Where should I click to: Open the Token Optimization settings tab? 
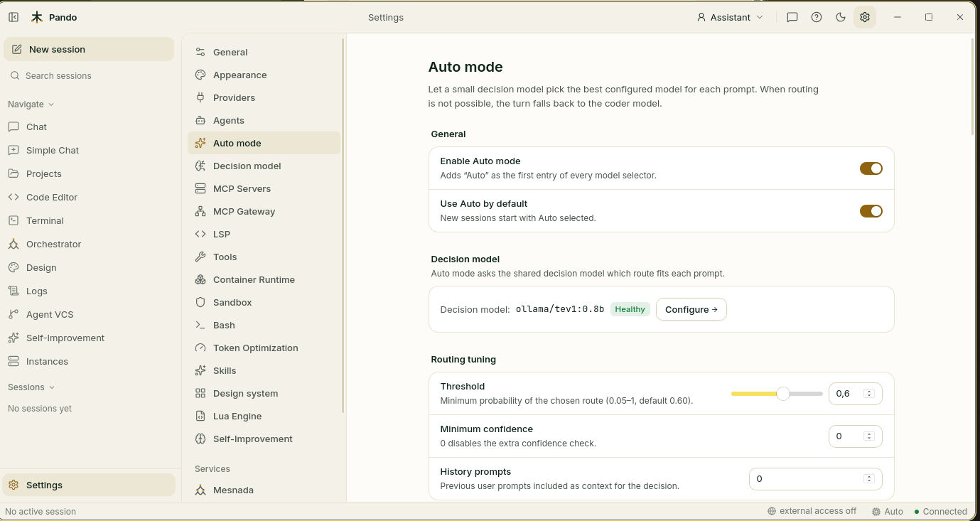264,348
